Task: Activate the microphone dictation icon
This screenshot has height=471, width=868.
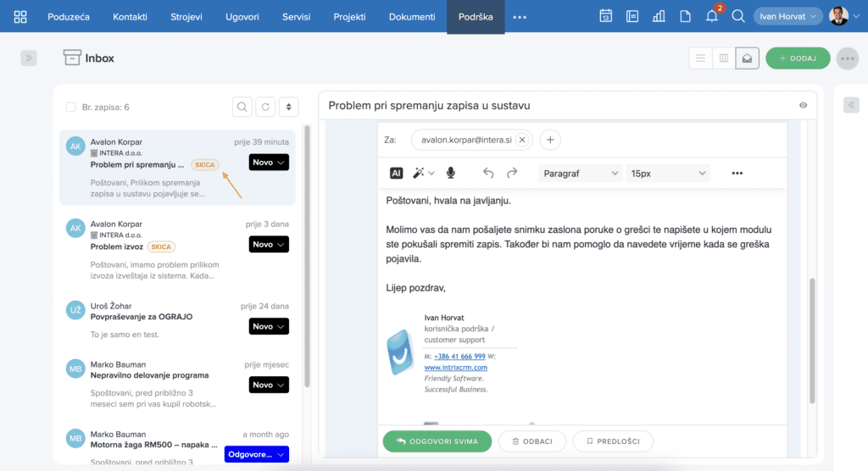Action: click(451, 173)
